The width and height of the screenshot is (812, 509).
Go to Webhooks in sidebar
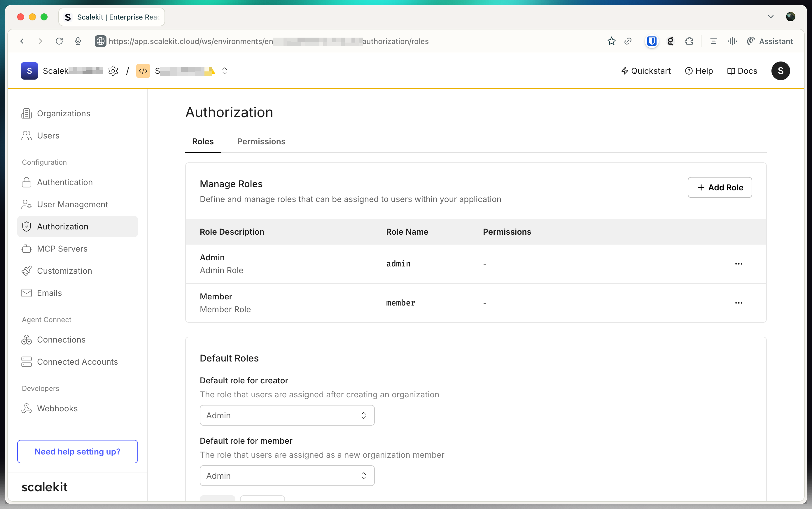pyautogui.click(x=57, y=408)
